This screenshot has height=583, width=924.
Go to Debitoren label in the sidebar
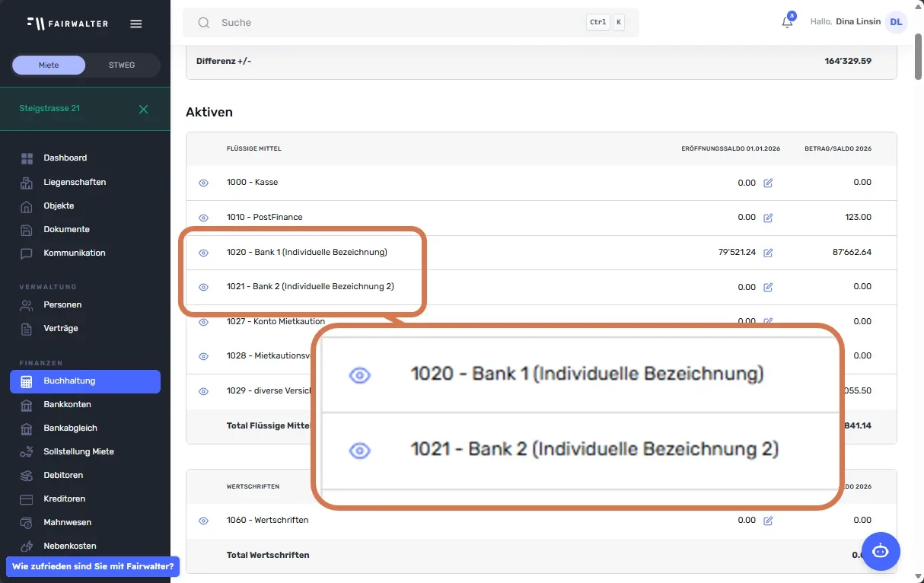click(x=63, y=476)
